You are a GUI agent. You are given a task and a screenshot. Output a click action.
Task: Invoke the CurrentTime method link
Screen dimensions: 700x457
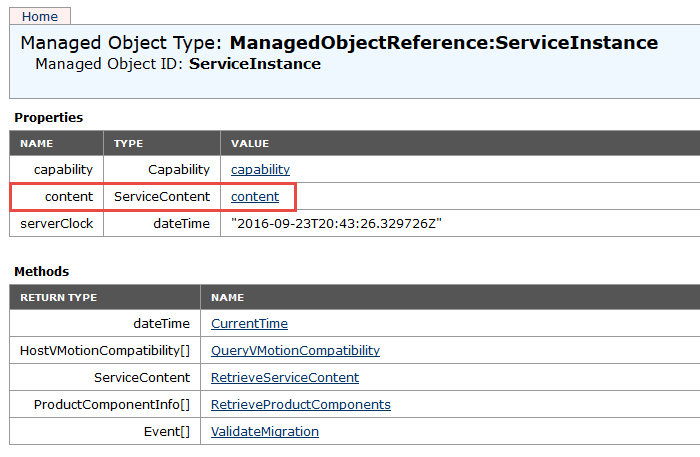click(x=249, y=323)
